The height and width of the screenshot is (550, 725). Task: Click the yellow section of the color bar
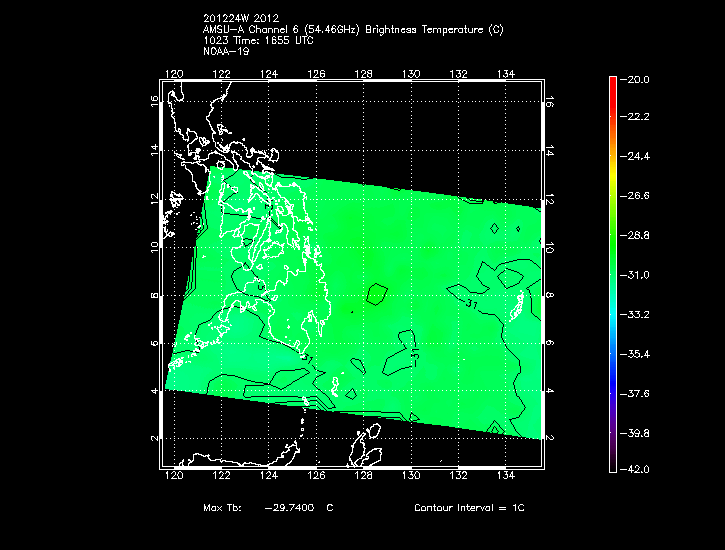pos(613,176)
